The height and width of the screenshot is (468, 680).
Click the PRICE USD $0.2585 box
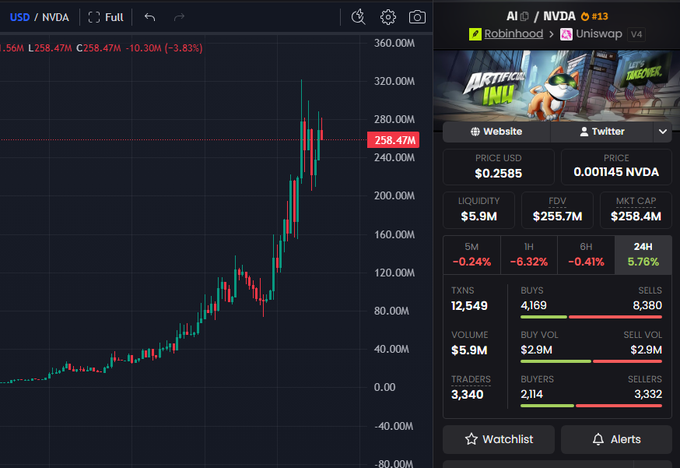pos(498,167)
